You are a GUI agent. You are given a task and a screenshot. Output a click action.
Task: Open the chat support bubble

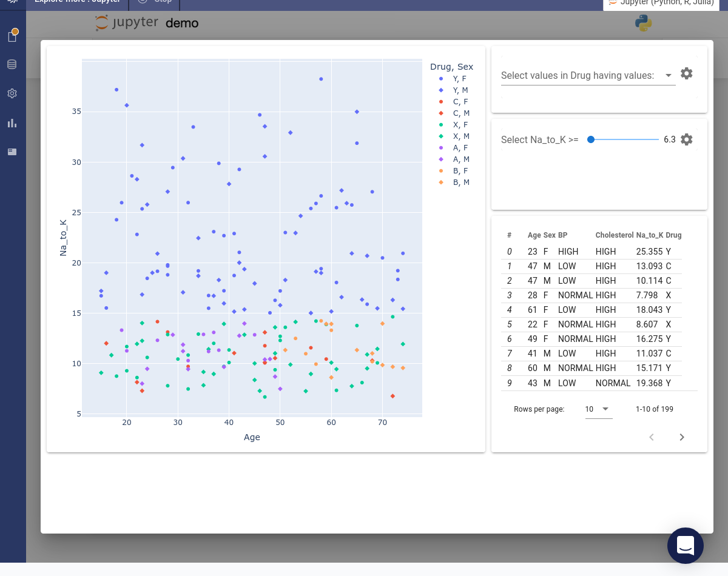[x=686, y=546]
